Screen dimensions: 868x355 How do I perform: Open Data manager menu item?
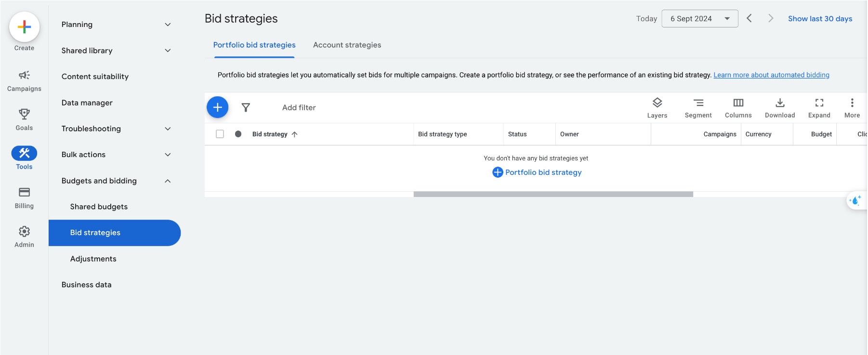(x=87, y=103)
